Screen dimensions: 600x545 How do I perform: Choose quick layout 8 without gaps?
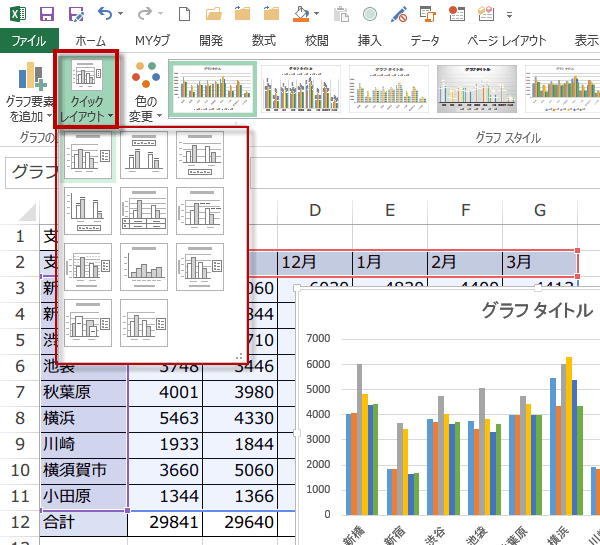tap(144, 267)
